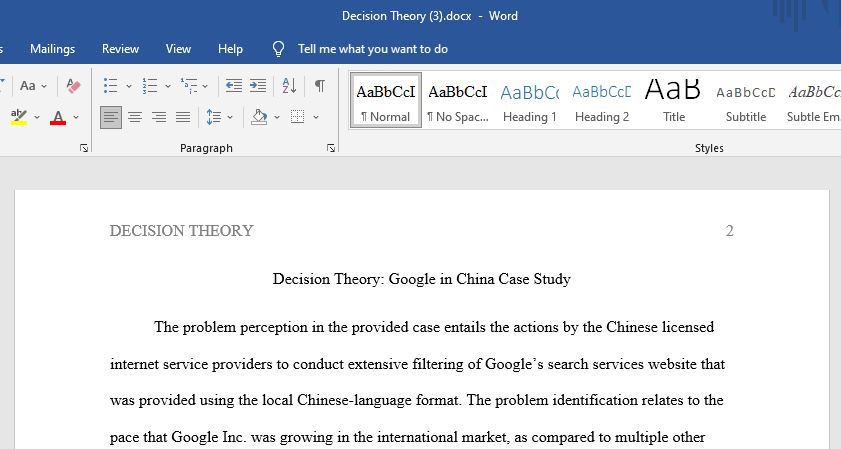Toggle show paragraph marks (¶)
The height and width of the screenshot is (449, 841).
coord(320,86)
